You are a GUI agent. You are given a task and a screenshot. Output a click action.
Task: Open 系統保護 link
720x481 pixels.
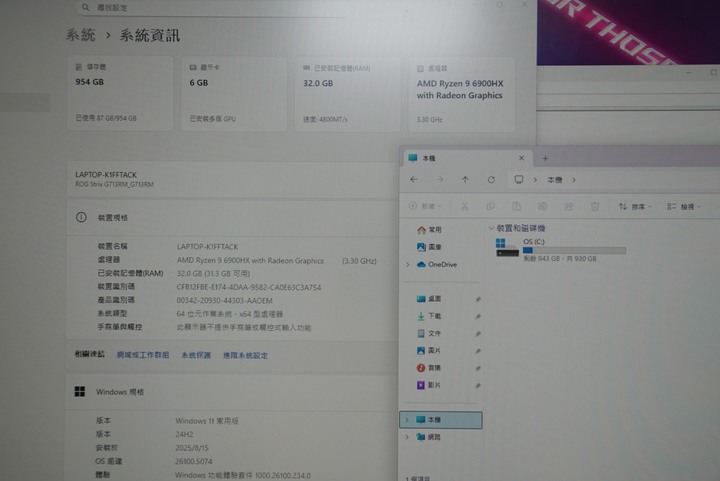click(x=196, y=355)
